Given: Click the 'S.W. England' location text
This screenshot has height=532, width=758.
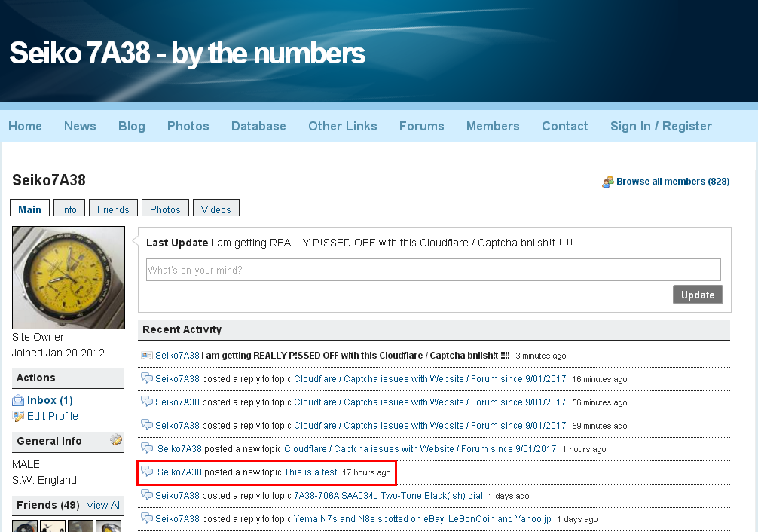Looking at the screenshot, I should tap(44, 480).
